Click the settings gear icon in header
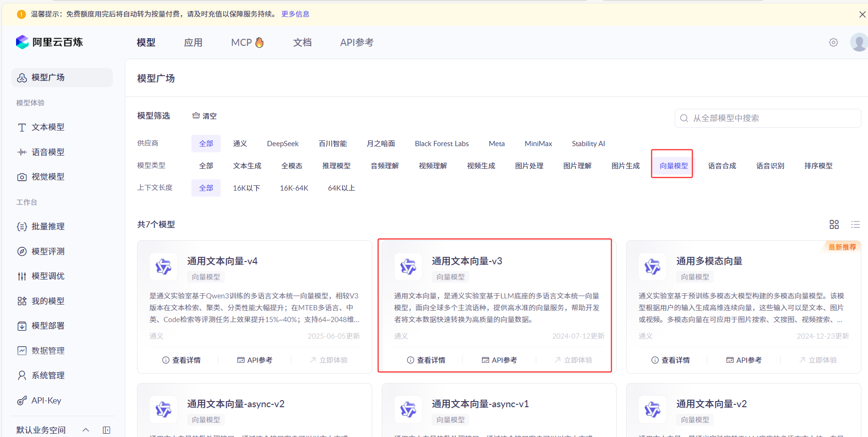The image size is (868, 437). pyautogui.click(x=834, y=43)
